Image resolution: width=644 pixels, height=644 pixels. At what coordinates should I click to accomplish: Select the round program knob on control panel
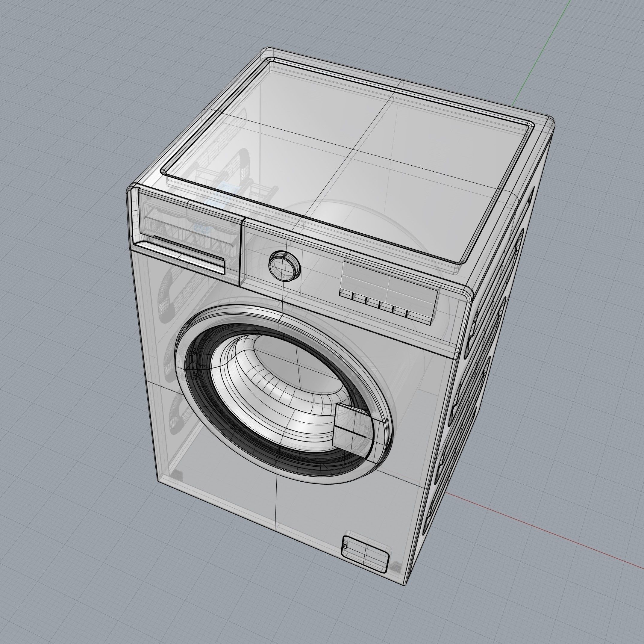[x=284, y=266]
